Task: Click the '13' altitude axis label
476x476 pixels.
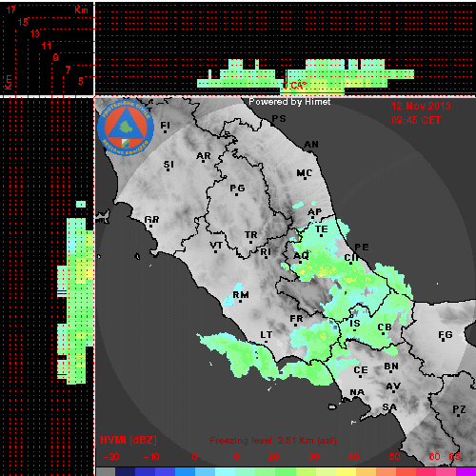Action: click(x=34, y=33)
